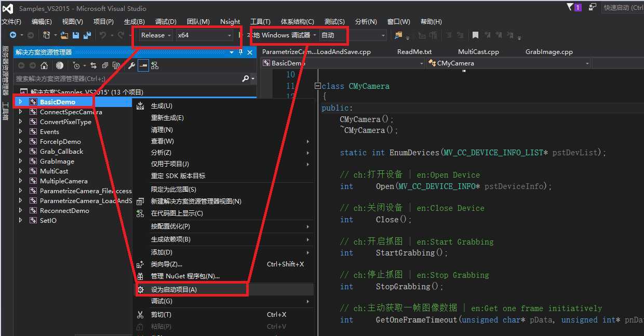Image resolution: width=644 pixels, height=336 pixels.
Task: Click the Show All Files icon
Action: pos(116,65)
